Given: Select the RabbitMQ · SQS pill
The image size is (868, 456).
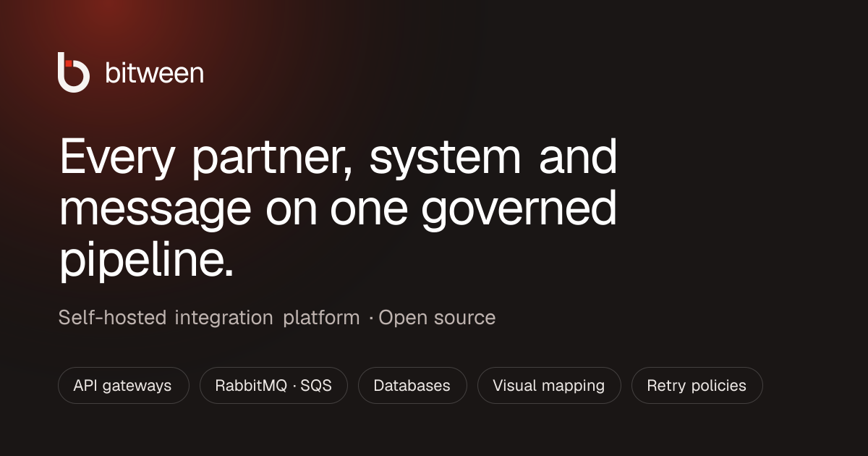Looking at the screenshot, I should 273,385.
